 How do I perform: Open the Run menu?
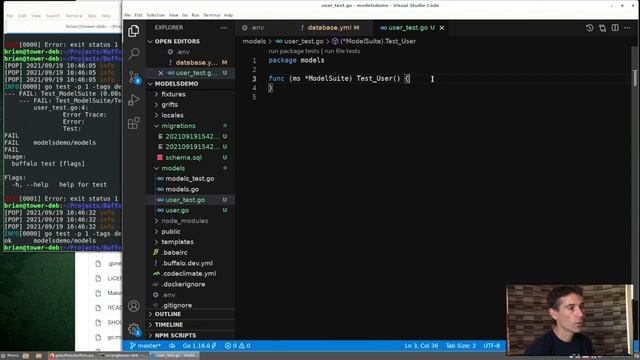pos(195,15)
